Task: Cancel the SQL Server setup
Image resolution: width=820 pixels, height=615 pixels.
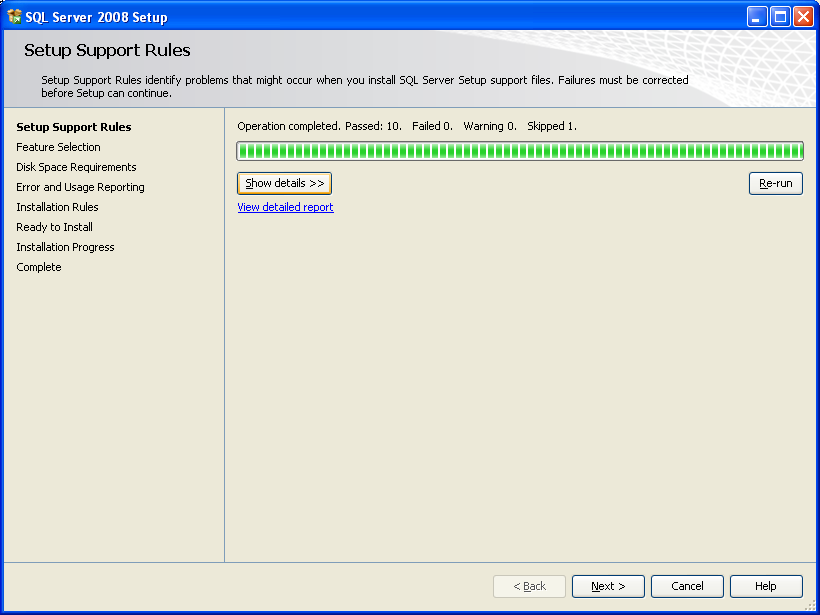Action: pos(687,586)
